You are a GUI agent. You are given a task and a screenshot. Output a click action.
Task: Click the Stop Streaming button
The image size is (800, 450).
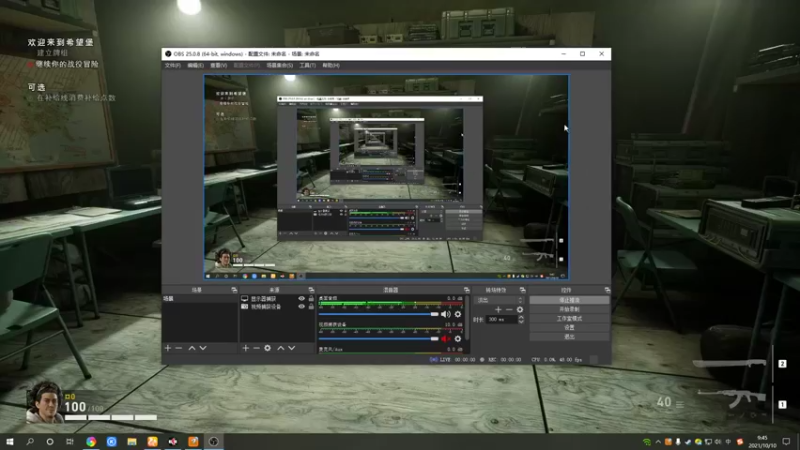(x=569, y=300)
